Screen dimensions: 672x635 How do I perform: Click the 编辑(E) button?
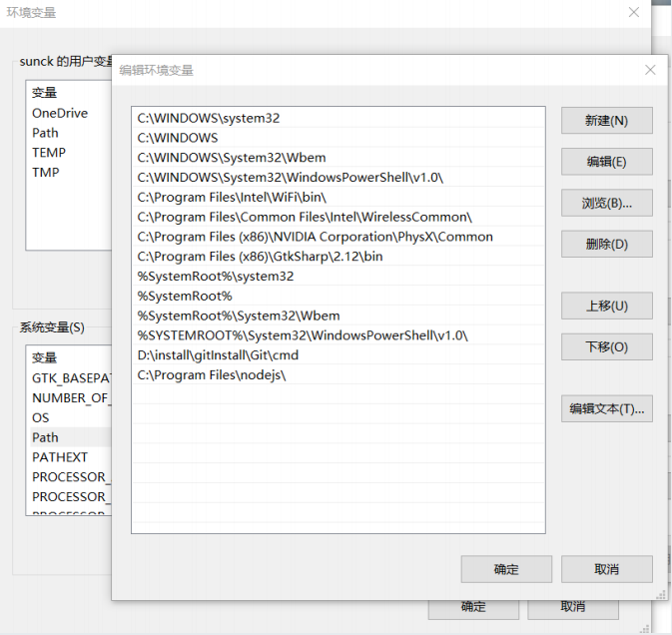coord(606,162)
